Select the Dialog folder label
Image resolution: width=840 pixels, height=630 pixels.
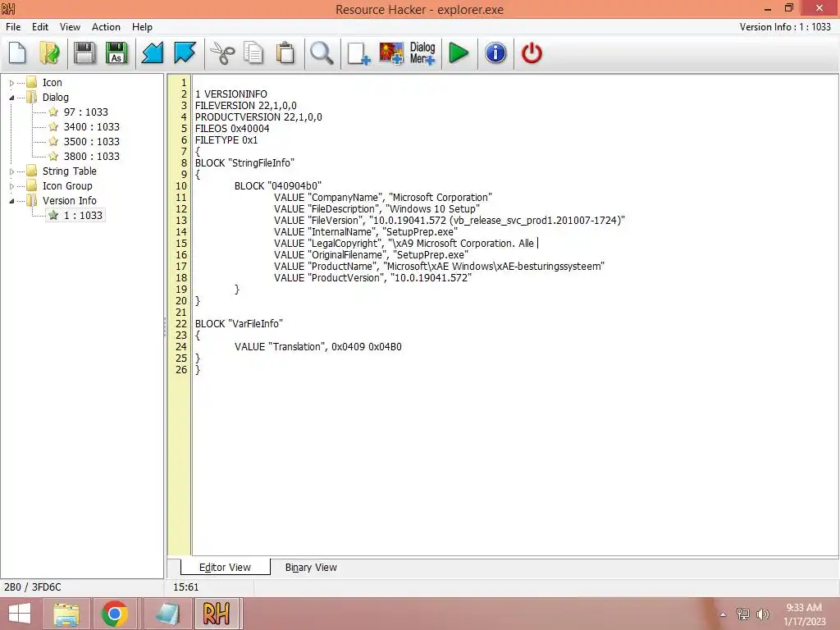tap(56, 98)
